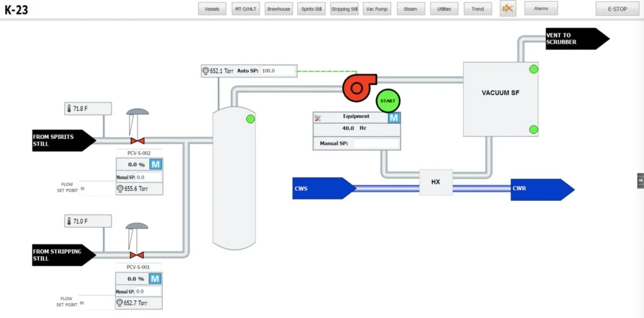The height and width of the screenshot is (318, 644).
Task: Switch to the Brewhouse screen
Action: (279, 8)
